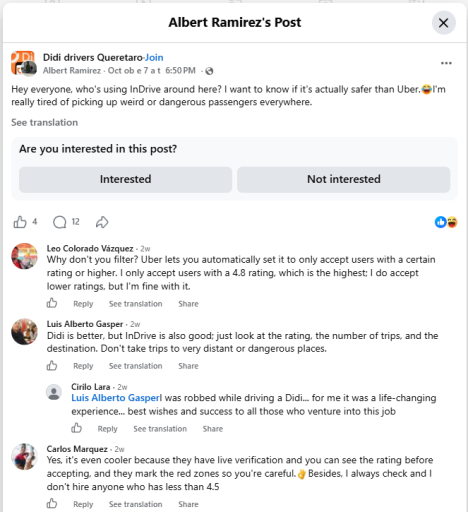
Task: Like Luis Alberto Gasper's comment
Action: (x=52, y=365)
